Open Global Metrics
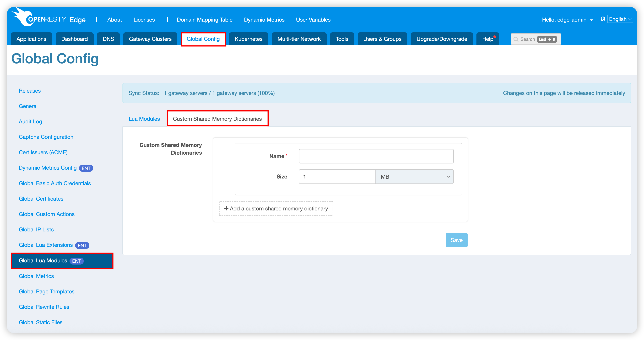 (x=36, y=276)
